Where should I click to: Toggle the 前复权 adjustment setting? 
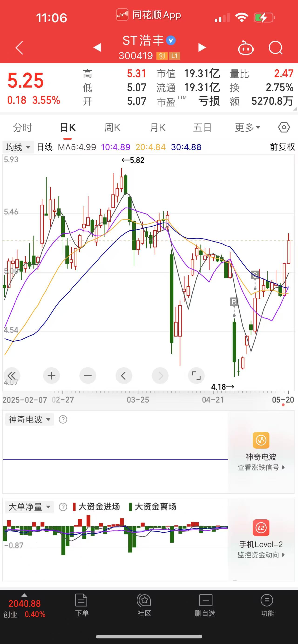[x=282, y=147]
